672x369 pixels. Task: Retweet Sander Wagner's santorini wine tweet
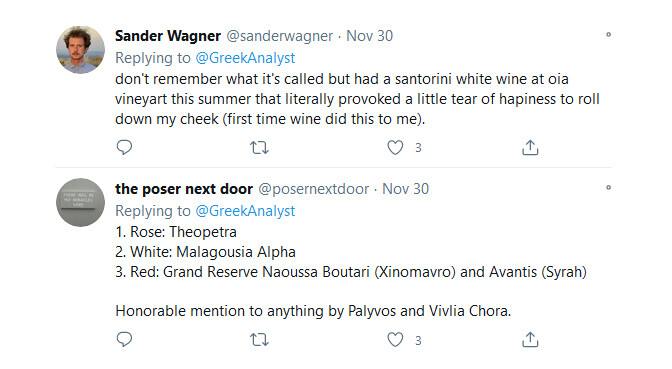(259, 148)
